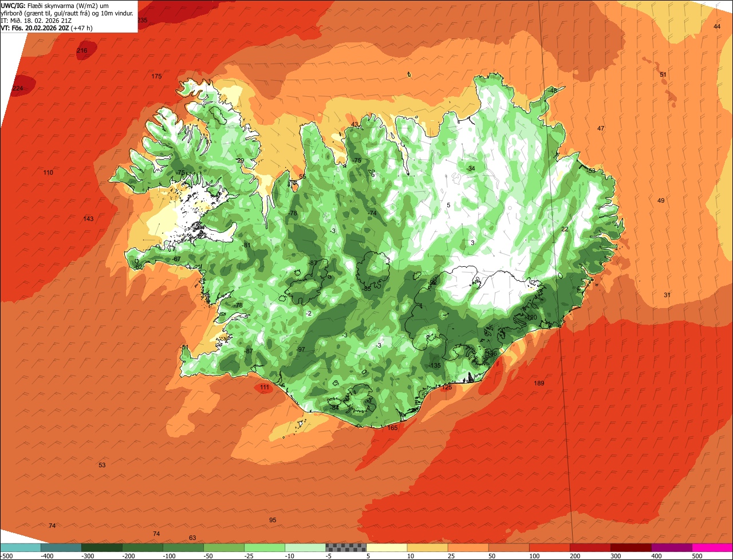
Task: Click the -100 to -50 green legend swatch
Action: pyautogui.click(x=183, y=547)
